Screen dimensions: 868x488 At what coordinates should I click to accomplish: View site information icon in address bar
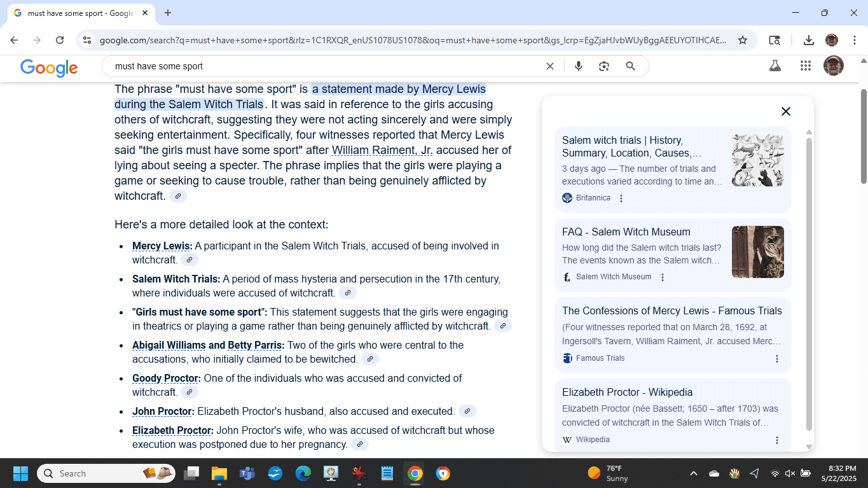click(87, 40)
